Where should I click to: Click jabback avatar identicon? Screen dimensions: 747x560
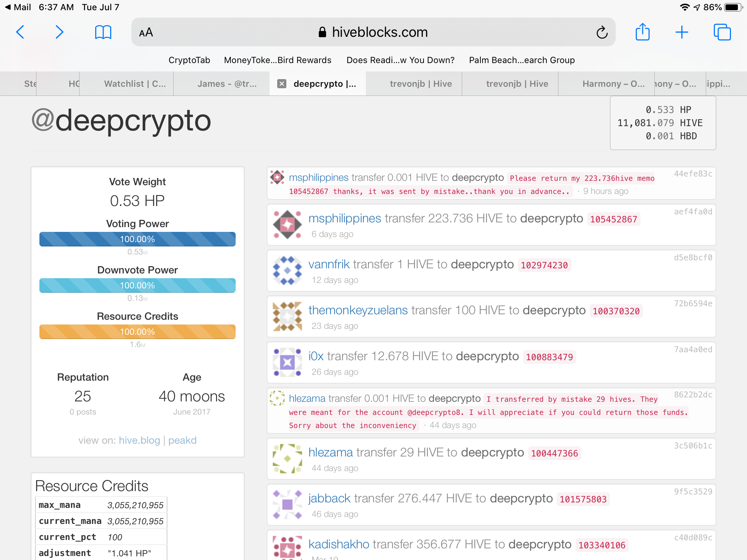coord(287,505)
